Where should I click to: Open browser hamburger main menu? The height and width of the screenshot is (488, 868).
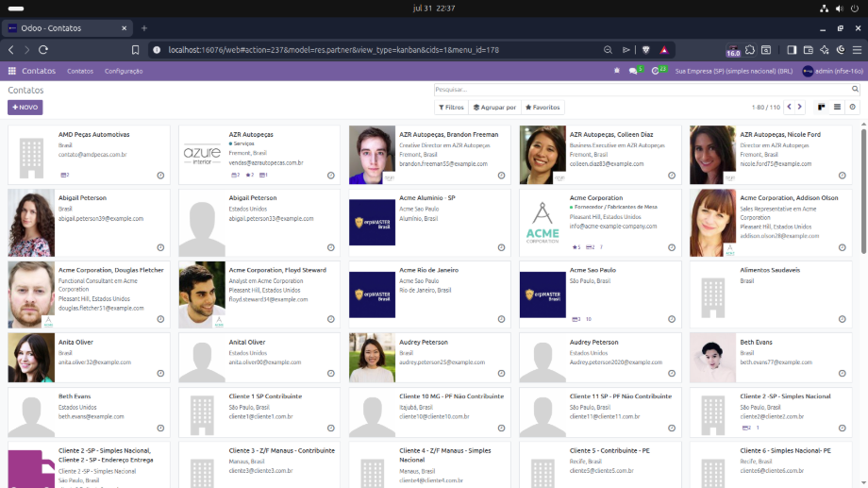(857, 50)
